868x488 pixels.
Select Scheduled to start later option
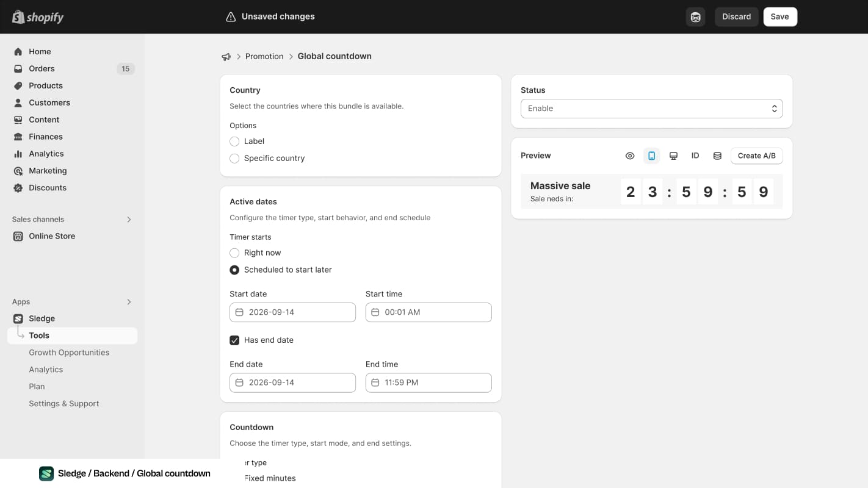[x=234, y=270]
